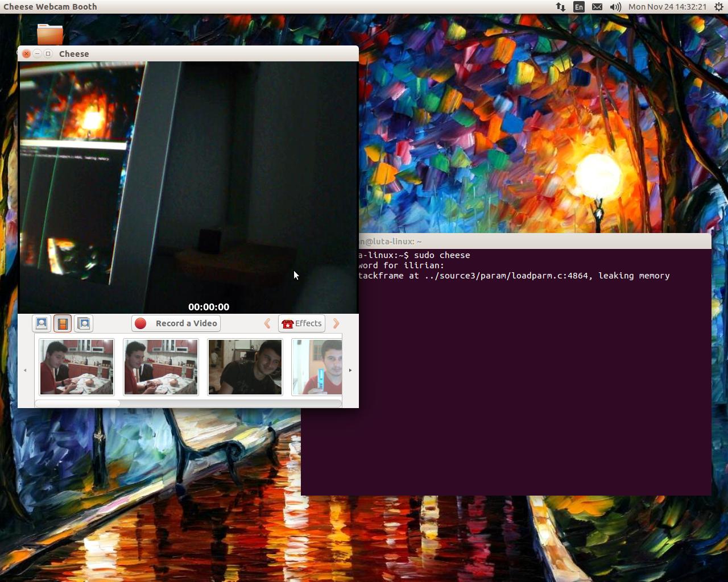Click the webcam preview area
This screenshot has width=728, height=582.
point(188,188)
